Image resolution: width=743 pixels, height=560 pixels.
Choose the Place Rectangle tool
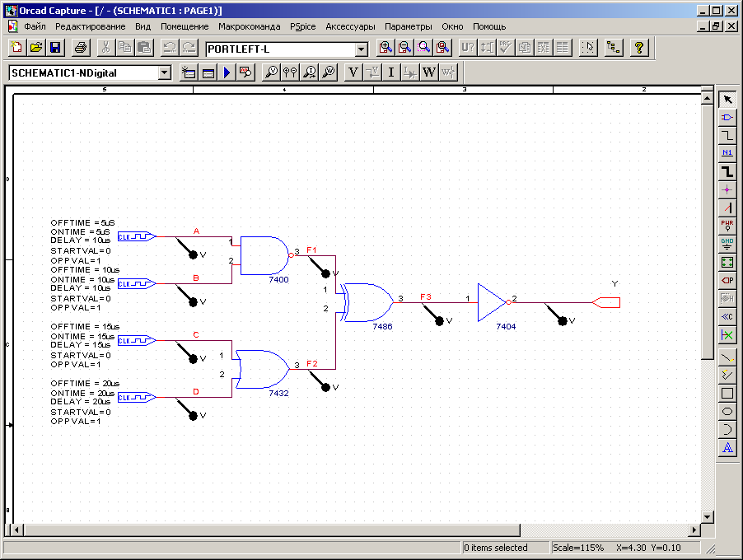[x=727, y=393]
